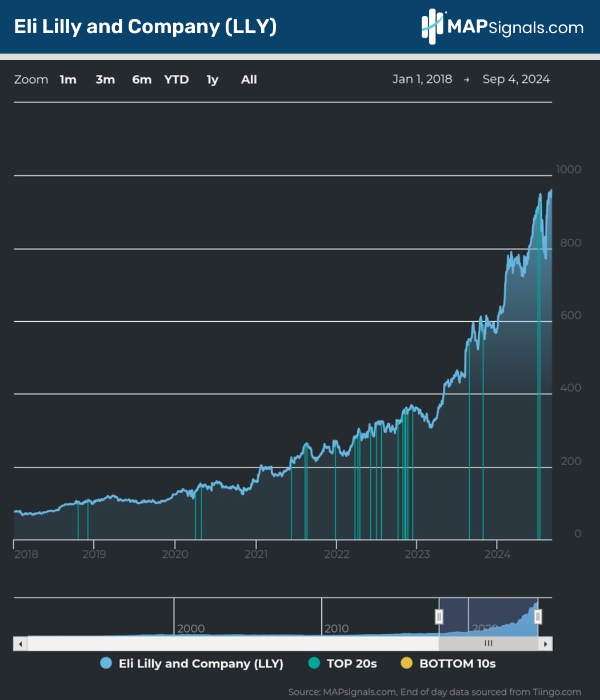This screenshot has height=700, width=600.
Task: Click the blue LLY legend circle
Action: [x=106, y=663]
